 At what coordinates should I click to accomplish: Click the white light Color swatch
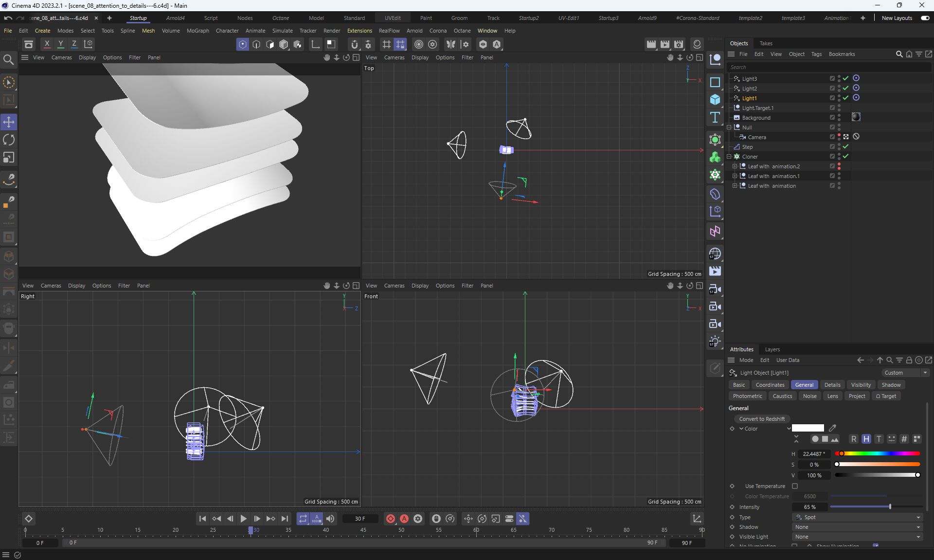(808, 428)
